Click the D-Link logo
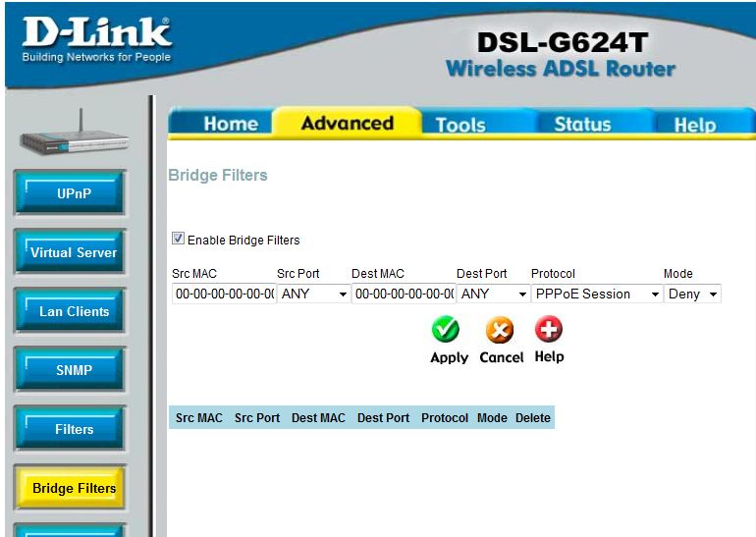This screenshot has height=537, width=756. (96, 39)
